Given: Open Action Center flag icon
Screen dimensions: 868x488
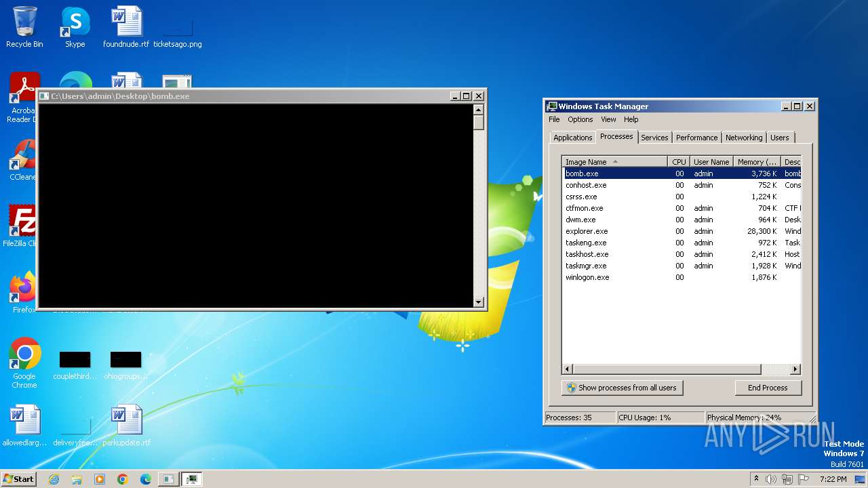Looking at the screenshot, I should tap(804, 479).
